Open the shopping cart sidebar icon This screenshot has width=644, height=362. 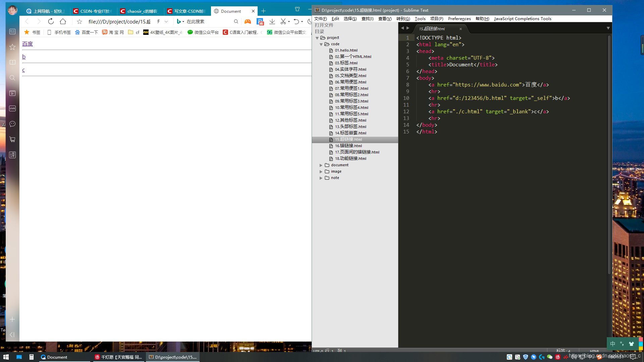12,139
